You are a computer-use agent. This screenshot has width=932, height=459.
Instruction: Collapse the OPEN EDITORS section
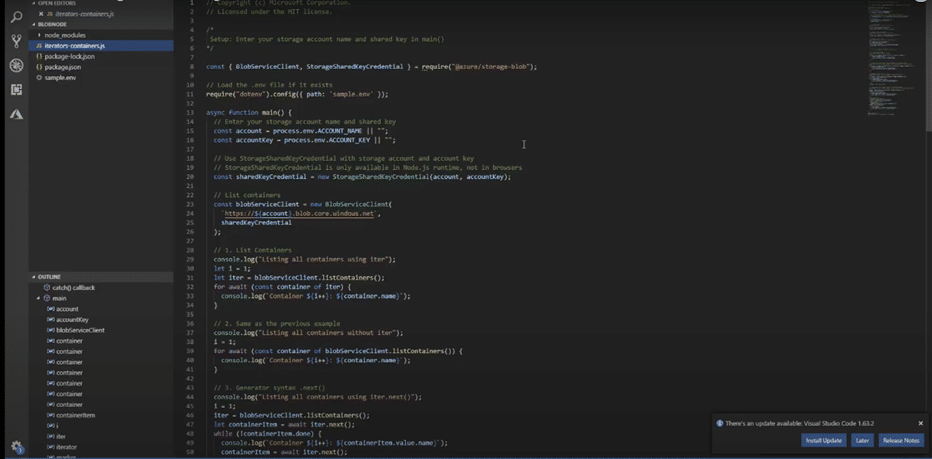coord(55,3)
